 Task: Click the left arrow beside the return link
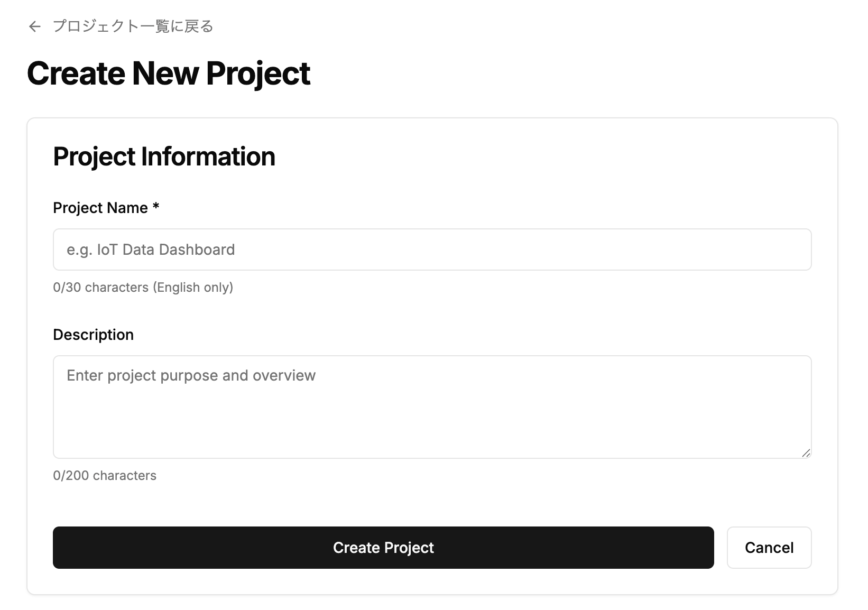coord(35,26)
